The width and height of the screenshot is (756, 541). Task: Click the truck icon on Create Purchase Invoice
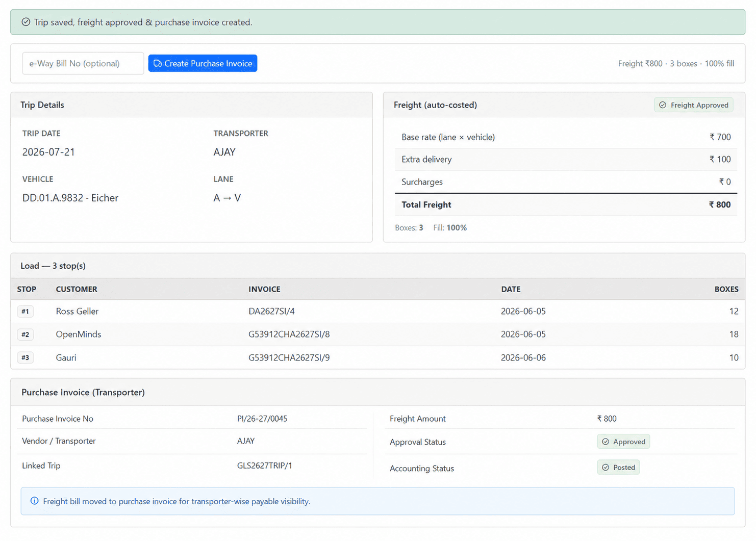coord(158,64)
